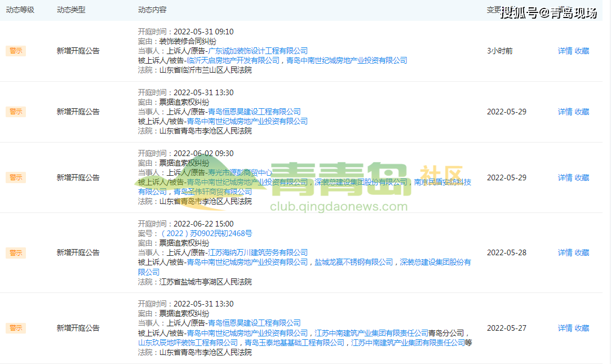Click 收藏 for 13:30 hearing changed 2022-05-29

(x=582, y=112)
